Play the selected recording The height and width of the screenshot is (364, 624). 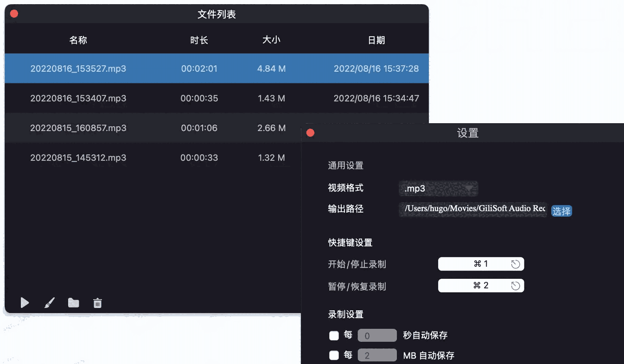click(x=25, y=302)
